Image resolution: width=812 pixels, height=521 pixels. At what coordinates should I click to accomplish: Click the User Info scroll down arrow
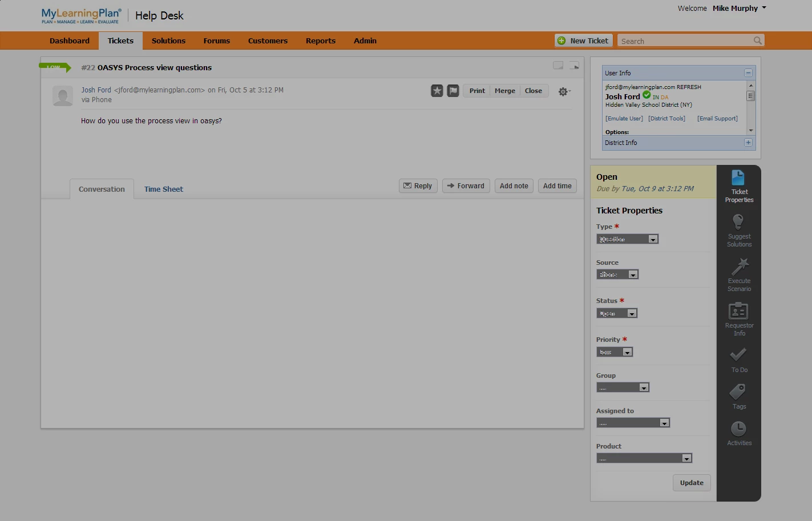751,131
